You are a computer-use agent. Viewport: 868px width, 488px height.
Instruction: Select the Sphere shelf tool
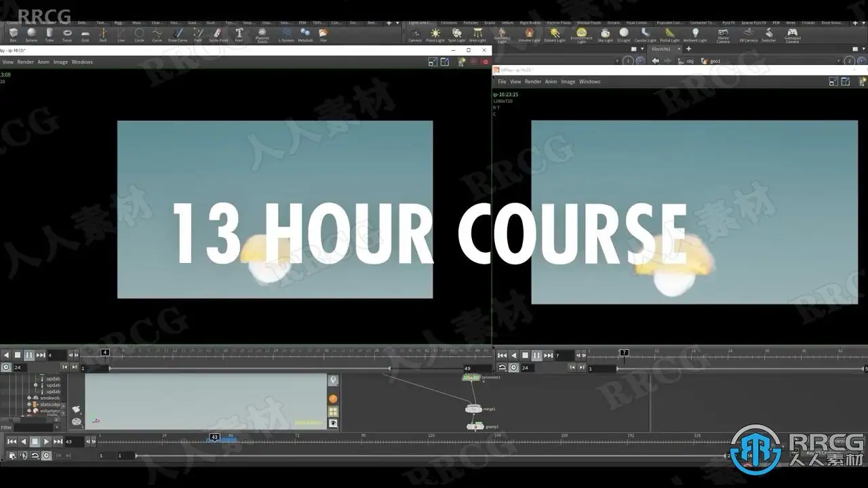coord(31,34)
